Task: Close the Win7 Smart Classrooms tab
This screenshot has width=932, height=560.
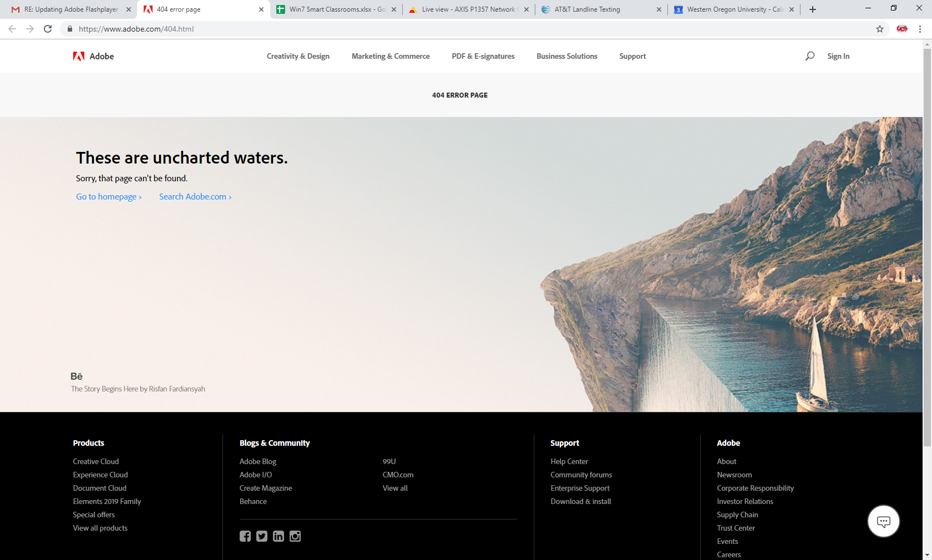Action: tap(394, 9)
